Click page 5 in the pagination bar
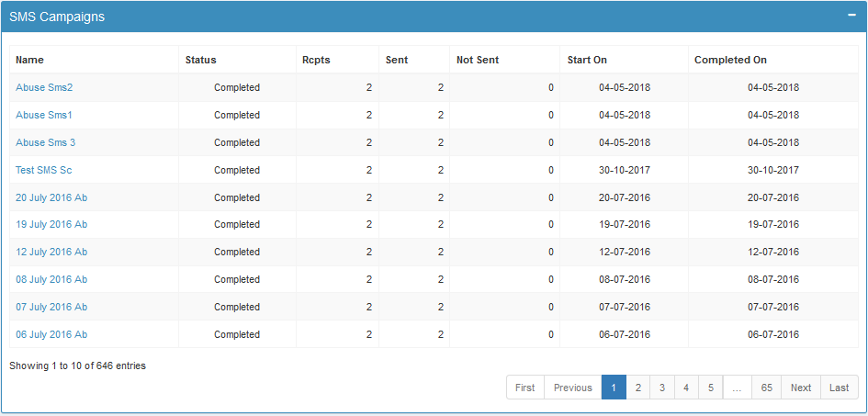The image size is (868, 416). 710,388
